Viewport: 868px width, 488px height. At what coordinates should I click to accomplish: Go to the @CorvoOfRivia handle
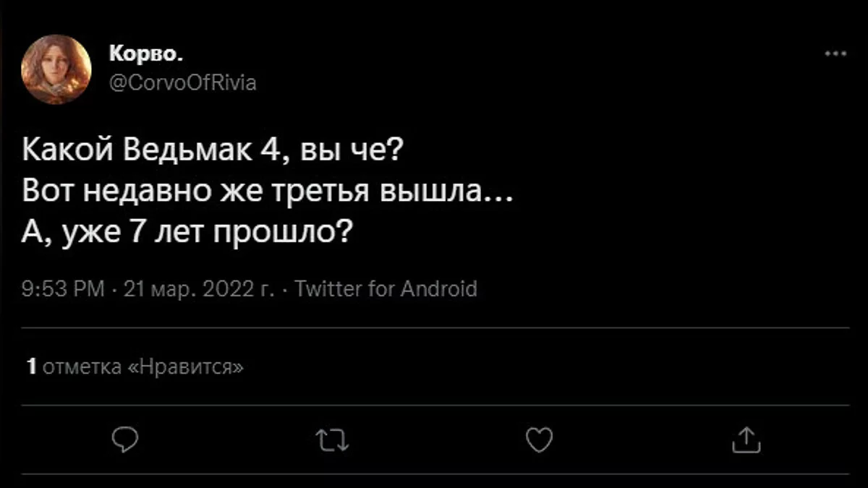(182, 84)
